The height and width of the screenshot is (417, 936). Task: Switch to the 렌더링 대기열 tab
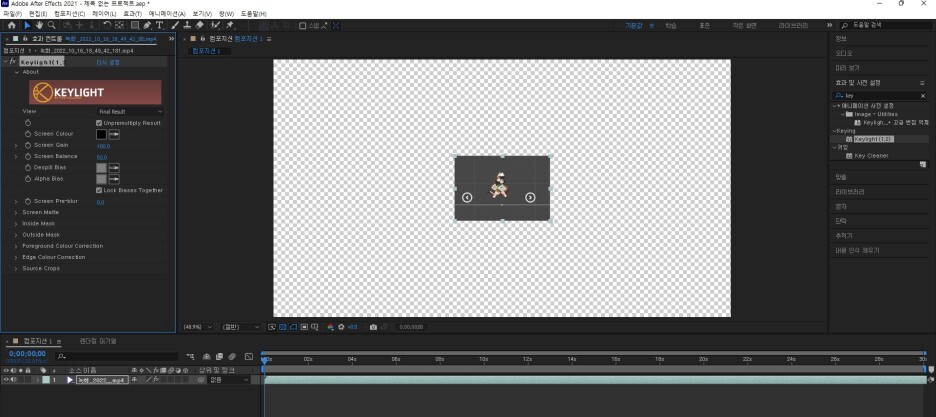tap(97, 341)
